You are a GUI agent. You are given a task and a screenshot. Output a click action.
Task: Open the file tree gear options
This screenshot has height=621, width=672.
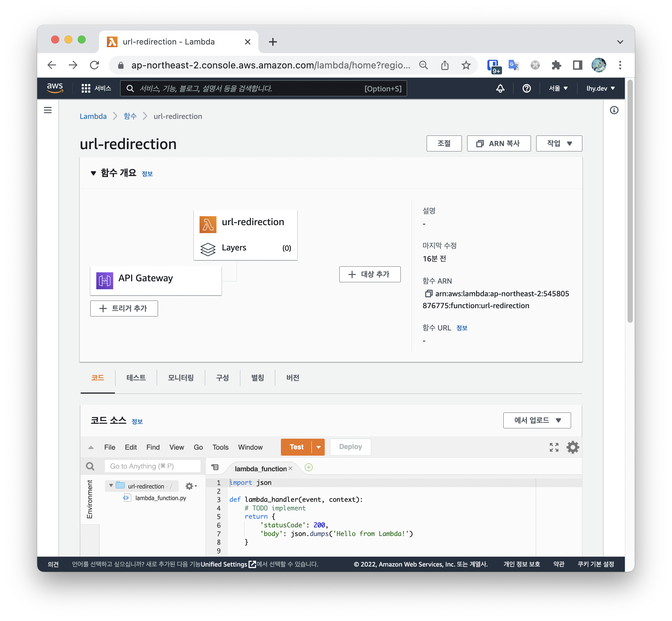coord(191,486)
